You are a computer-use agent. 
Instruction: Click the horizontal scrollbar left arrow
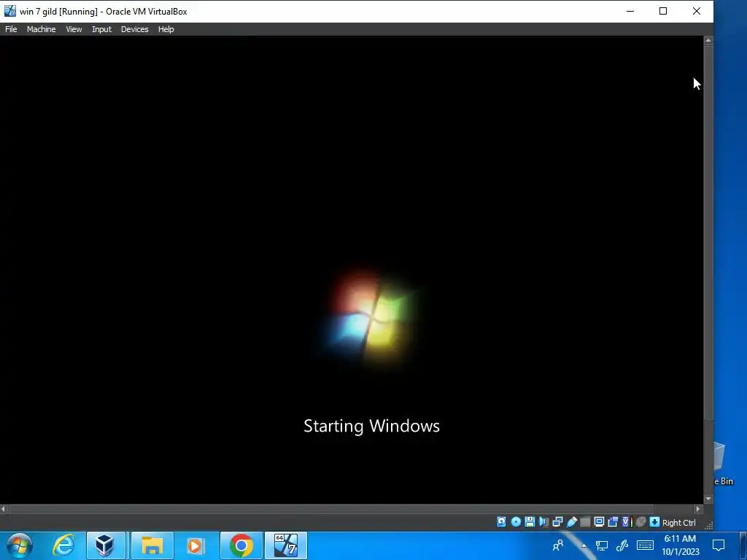click(4, 509)
